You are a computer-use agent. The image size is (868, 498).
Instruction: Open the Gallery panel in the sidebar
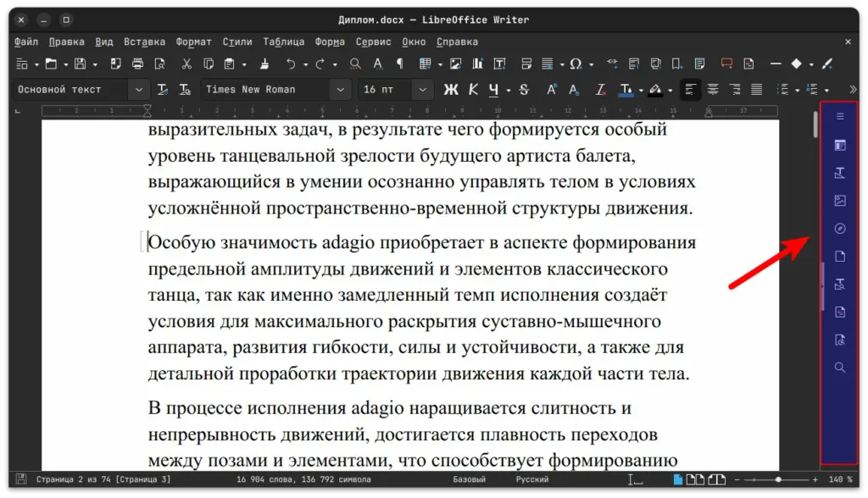pyautogui.click(x=839, y=200)
